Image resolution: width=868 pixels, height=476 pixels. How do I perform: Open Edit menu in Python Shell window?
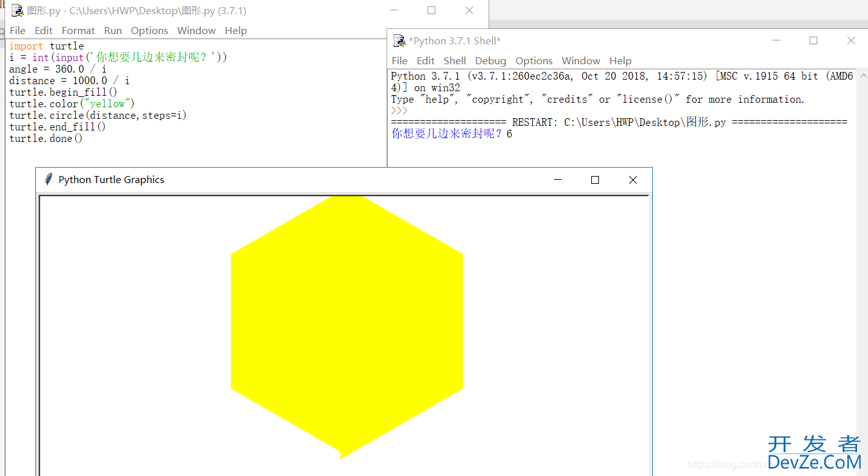[x=426, y=60]
